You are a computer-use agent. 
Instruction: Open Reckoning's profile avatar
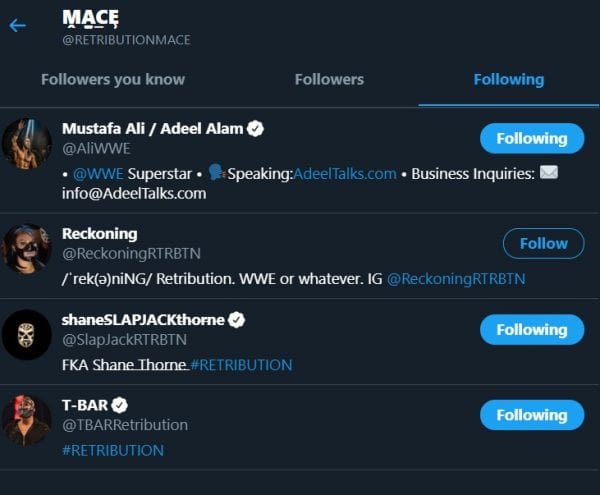pos(27,248)
